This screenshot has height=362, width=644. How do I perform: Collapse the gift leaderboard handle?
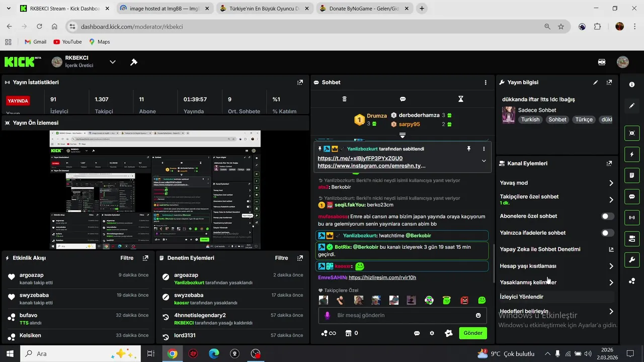point(403,135)
